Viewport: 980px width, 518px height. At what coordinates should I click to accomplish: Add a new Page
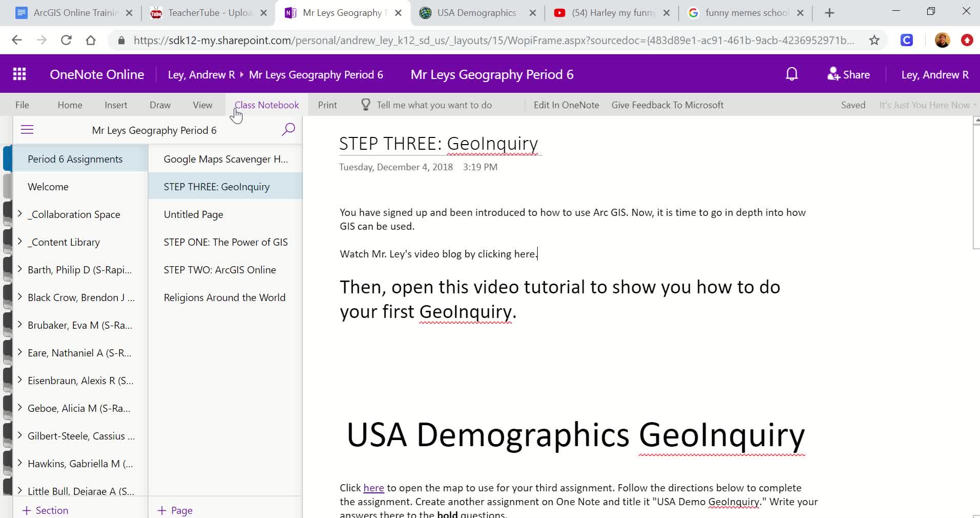[x=175, y=510]
